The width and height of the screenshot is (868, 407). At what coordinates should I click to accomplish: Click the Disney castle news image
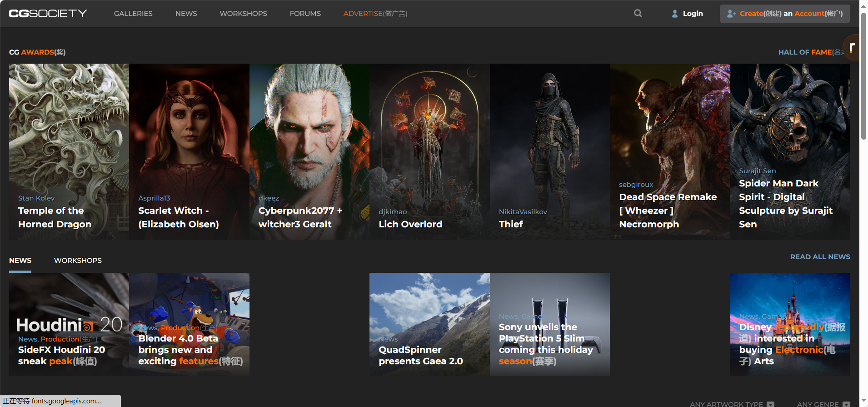[790, 324]
